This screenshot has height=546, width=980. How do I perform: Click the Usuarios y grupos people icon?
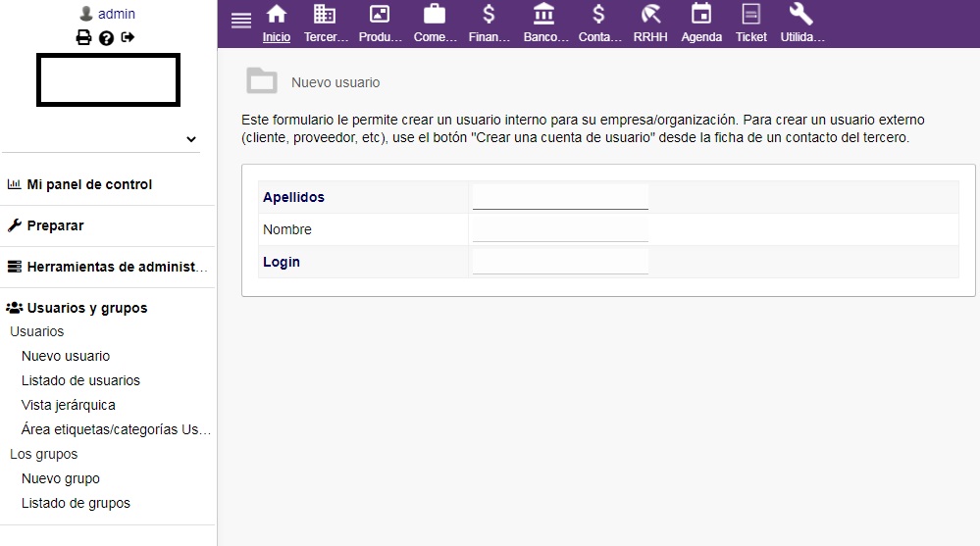point(15,308)
